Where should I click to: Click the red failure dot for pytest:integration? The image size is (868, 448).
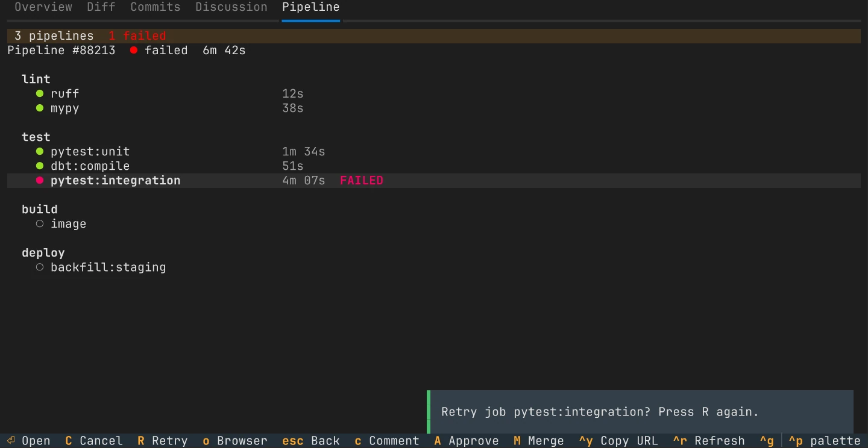point(40,180)
